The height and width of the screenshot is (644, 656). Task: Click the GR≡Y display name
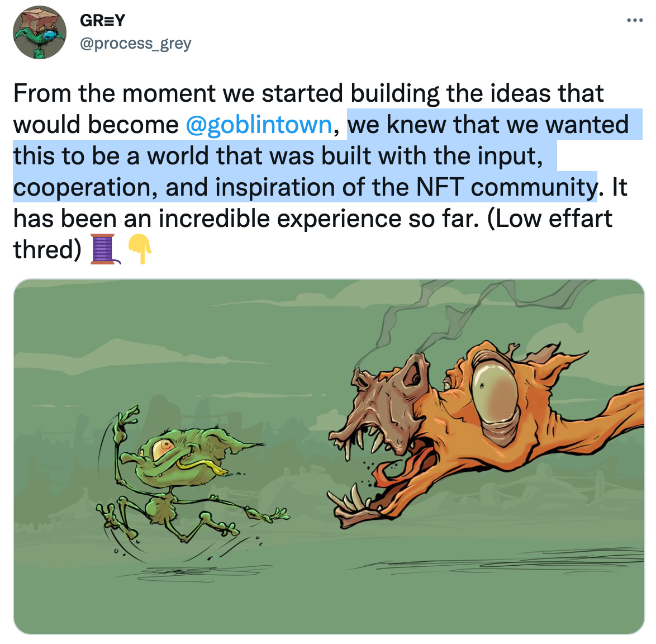(x=102, y=20)
